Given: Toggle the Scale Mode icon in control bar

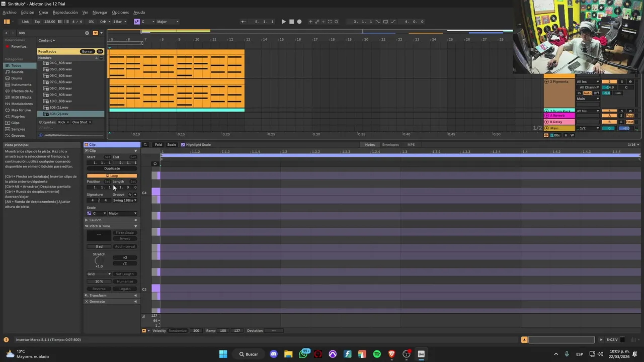Looking at the screenshot, I should click(x=136, y=22).
